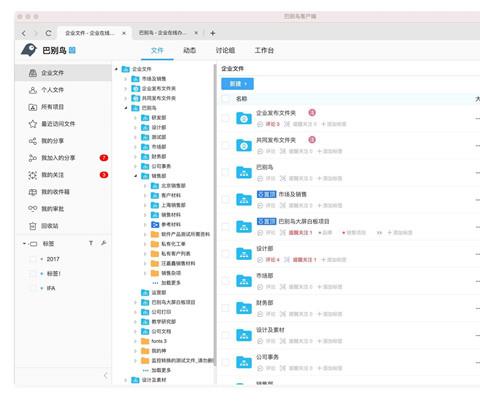Switch to the 文件 top tab
This screenshot has width=480, height=404.
(x=157, y=50)
